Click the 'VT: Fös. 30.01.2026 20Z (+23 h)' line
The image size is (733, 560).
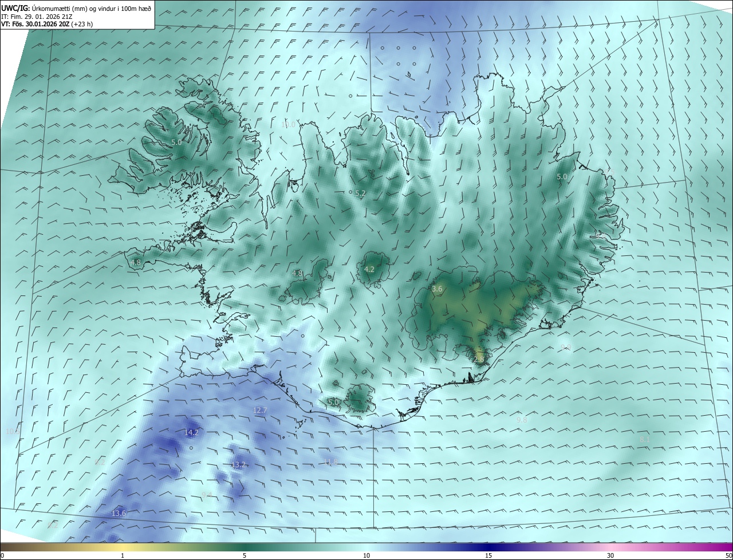pos(48,25)
